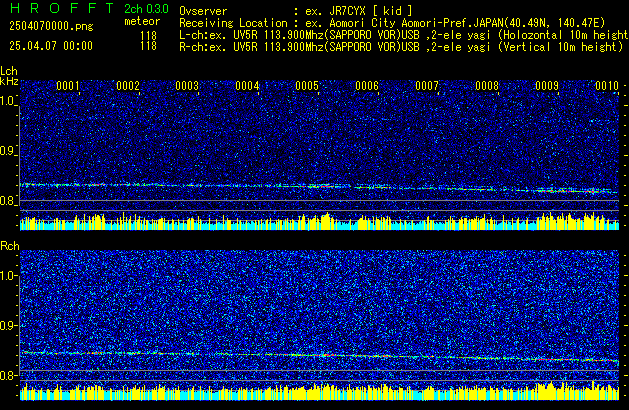Click time marker 0006

click(x=367, y=86)
